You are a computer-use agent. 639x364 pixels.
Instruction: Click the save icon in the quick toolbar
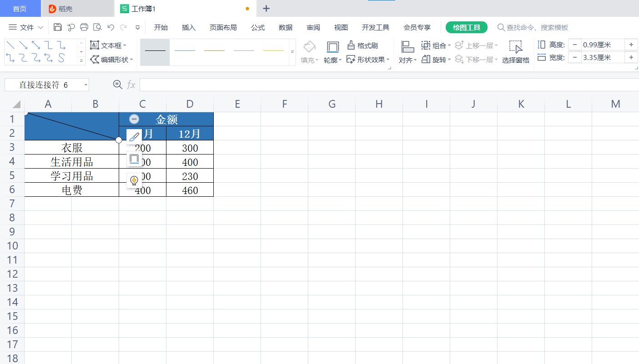click(x=58, y=27)
